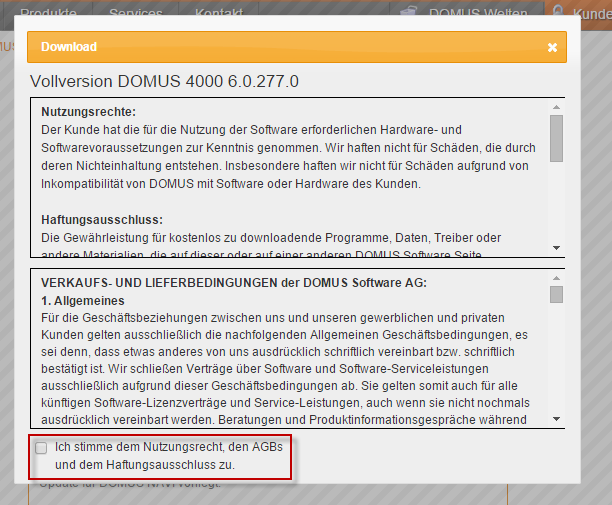
Task: Click the Kunden login lock icon
Action: (558, 10)
